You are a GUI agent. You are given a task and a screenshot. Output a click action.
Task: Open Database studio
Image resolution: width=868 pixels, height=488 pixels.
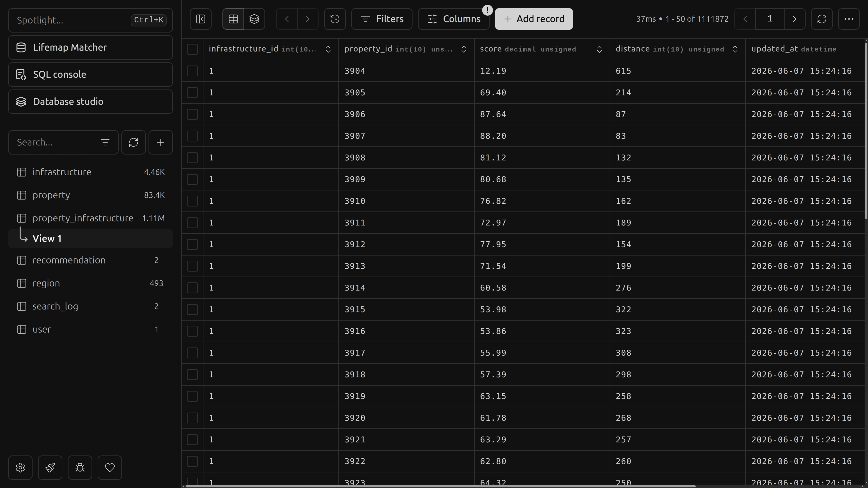pos(90,102)
